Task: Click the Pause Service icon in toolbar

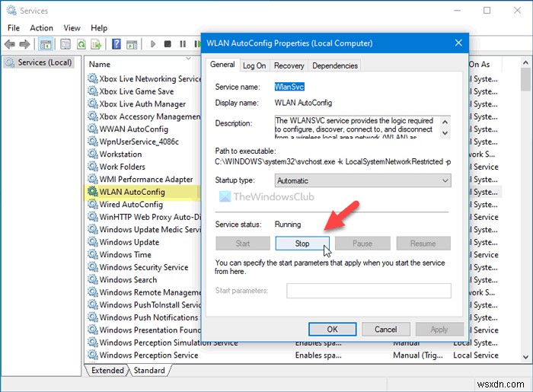Action: coord(183,44)
